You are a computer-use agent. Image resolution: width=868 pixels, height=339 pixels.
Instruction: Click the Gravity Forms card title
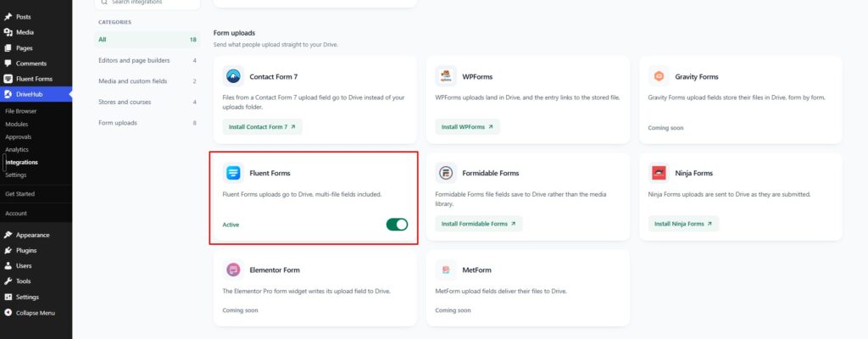click(x=697, y=77)
